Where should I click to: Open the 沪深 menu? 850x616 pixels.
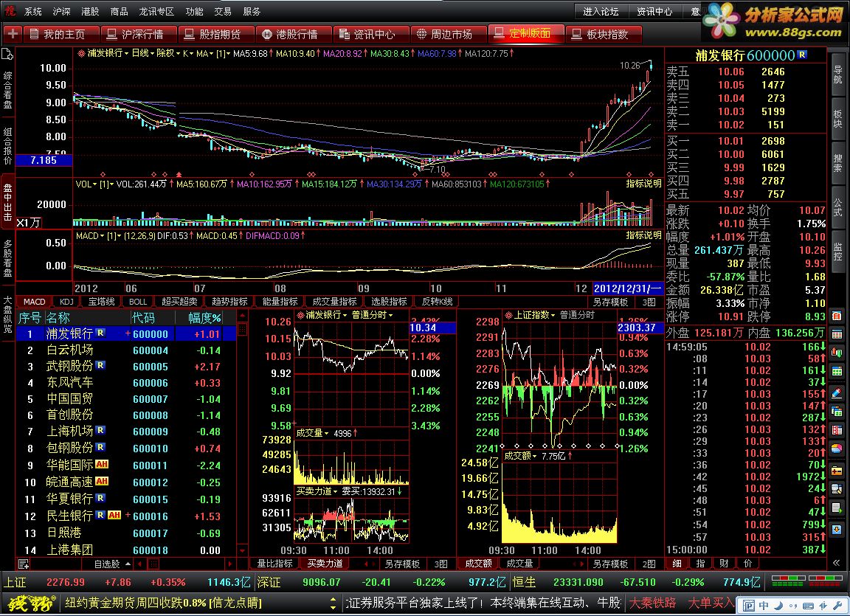click(x=61, y=11)
